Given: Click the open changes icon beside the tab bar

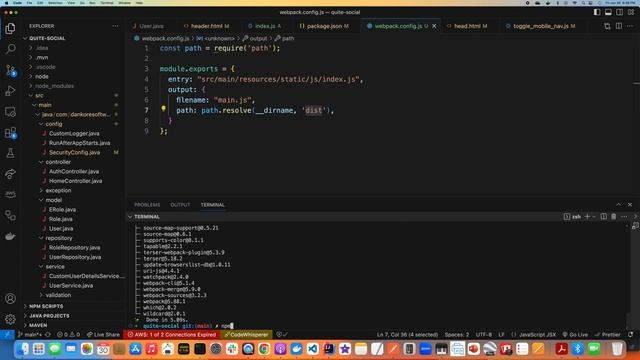Looking at the screenshot, I should pos(607,26).
